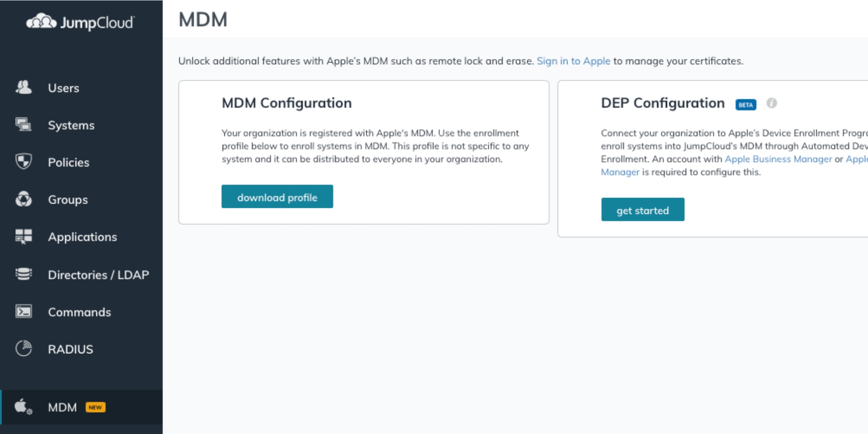Click the RADIUS radar icon

tap(23, 349)
